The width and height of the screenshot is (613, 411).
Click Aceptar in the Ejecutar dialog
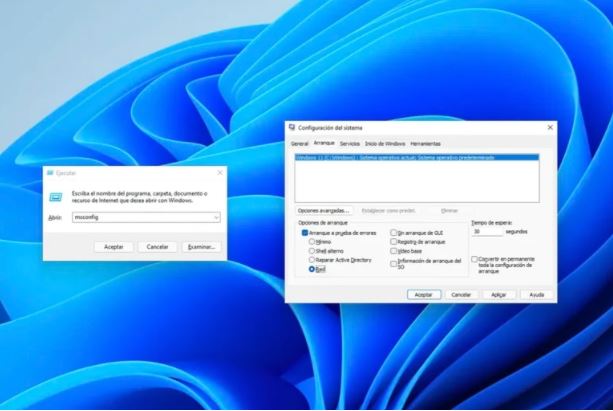114,247
